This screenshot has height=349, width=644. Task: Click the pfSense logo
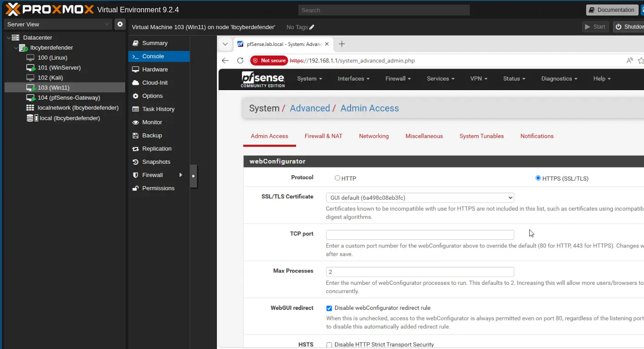(x=263, y=79)
